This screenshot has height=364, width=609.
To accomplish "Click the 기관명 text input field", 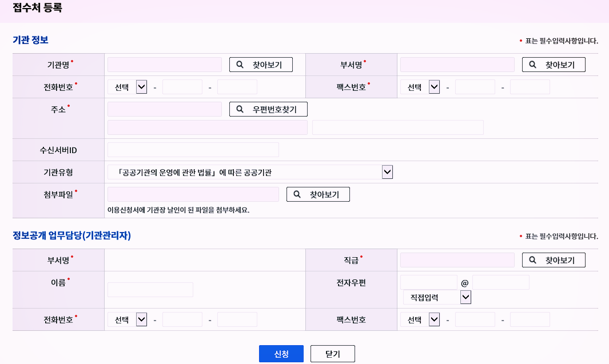I will (165, 65).
